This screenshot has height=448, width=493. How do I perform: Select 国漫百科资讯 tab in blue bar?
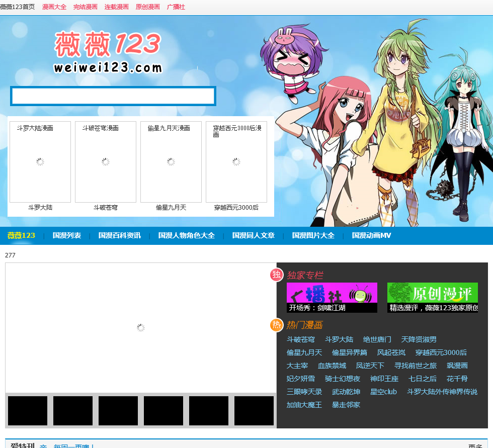coord(120,235)
